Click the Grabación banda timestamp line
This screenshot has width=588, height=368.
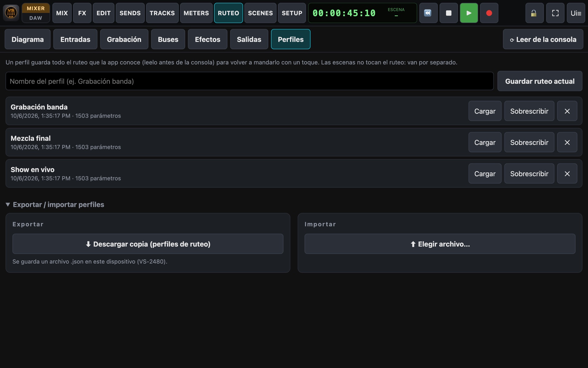66,116
